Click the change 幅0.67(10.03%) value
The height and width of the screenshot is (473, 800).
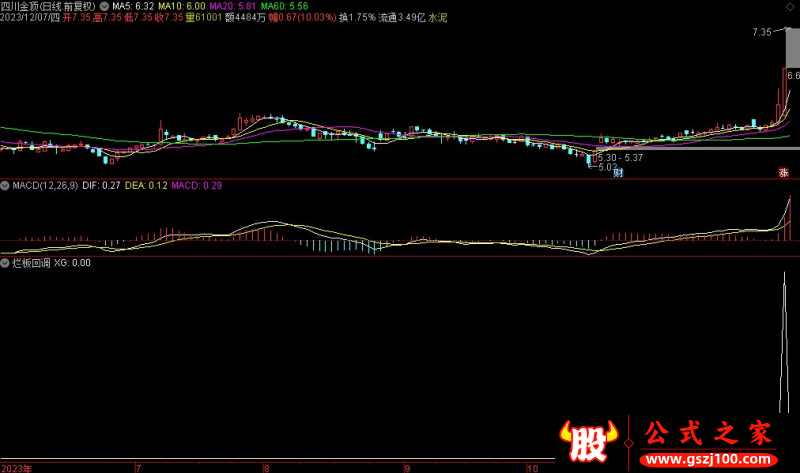pyautogui.click(x=303, y=17)
